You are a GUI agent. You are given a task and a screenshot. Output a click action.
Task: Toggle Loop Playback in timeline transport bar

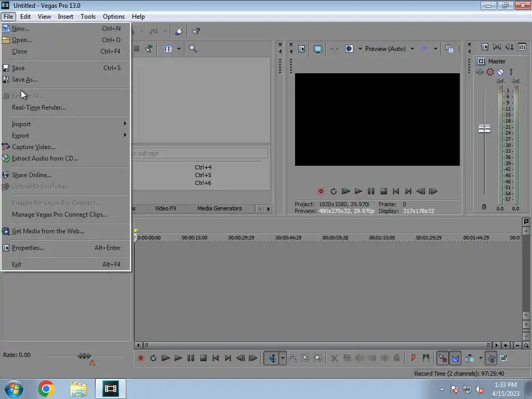click(153, 358)
